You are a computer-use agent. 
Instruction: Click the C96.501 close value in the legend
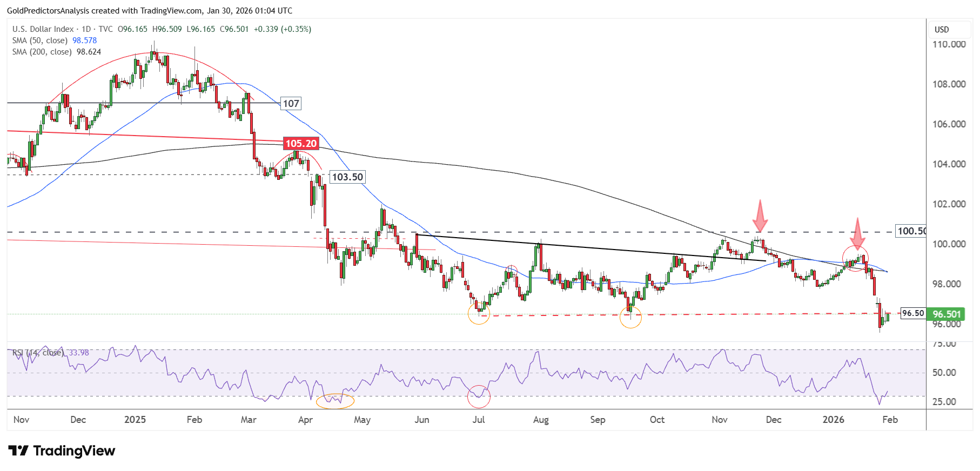[x=234, y=29]
